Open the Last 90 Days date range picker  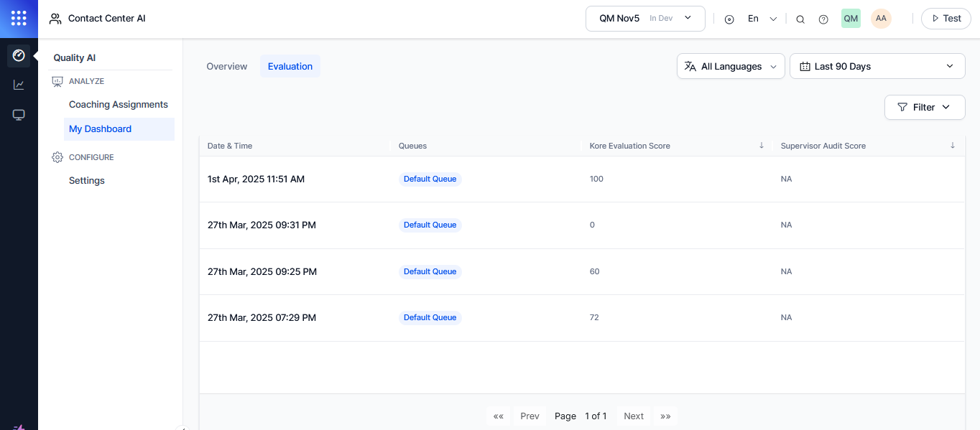[877, 65]
